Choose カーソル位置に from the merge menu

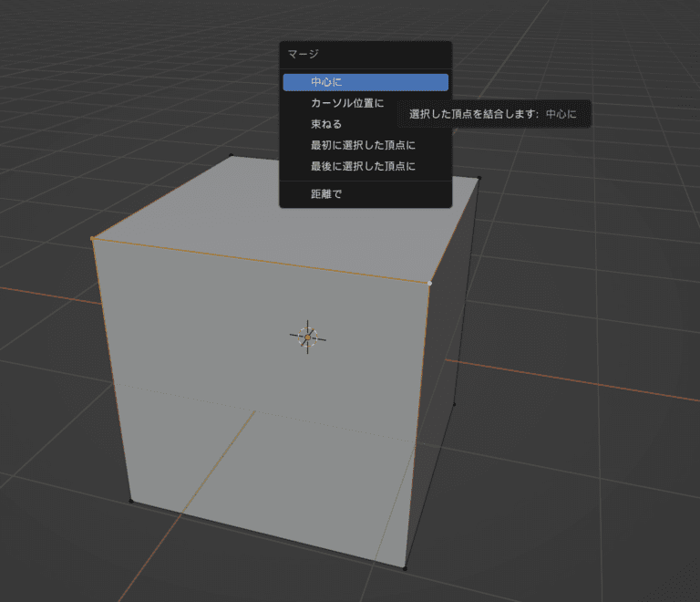coord(365,103)
